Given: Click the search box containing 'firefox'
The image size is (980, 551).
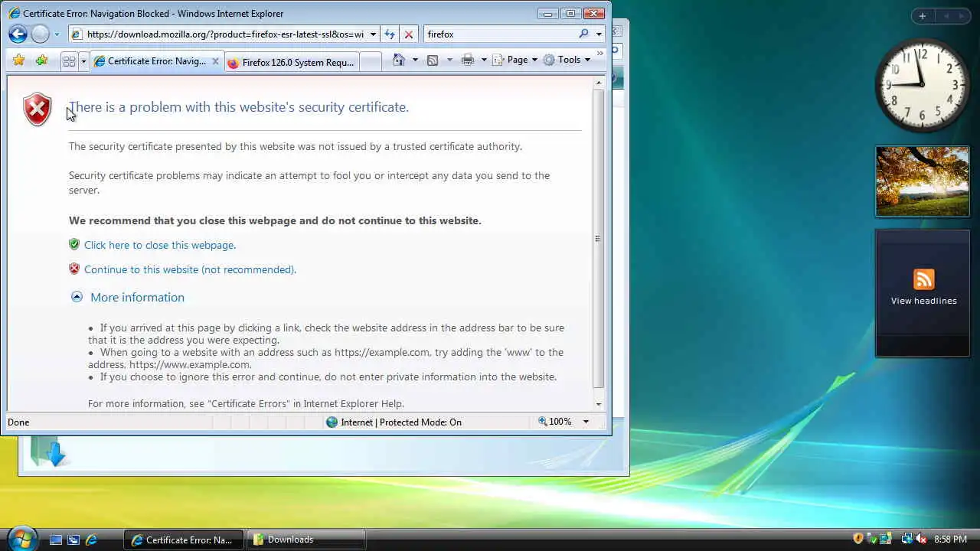Looking at the screenshot, I should click(x=499, y=34).
